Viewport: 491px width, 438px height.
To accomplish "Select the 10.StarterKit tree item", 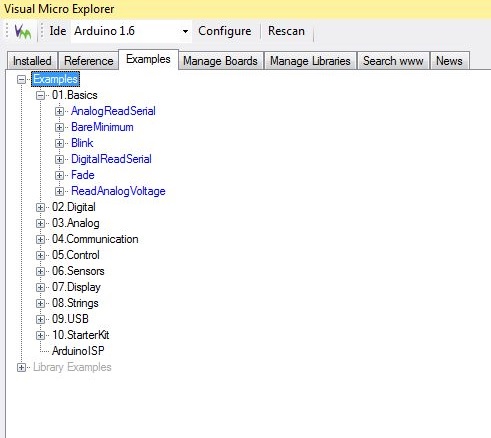I will click(x=81, y=335).
